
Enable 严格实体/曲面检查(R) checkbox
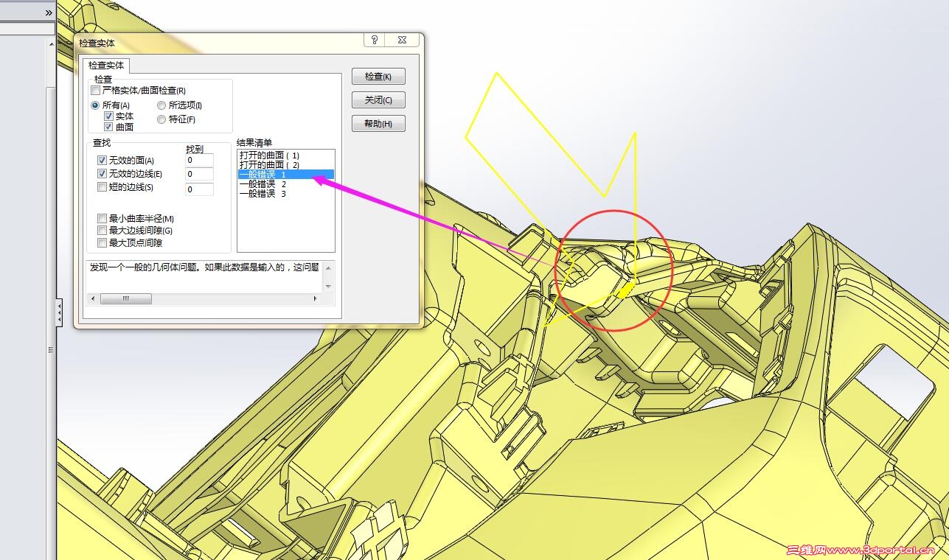(95, 90)
